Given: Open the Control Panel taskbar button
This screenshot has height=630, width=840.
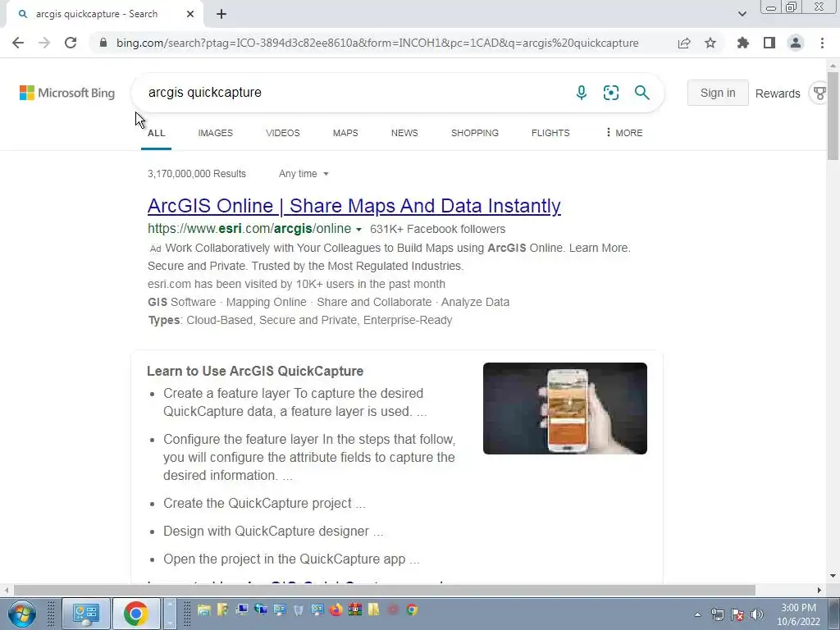Looking at the screenshot, I should coord(85,614).
